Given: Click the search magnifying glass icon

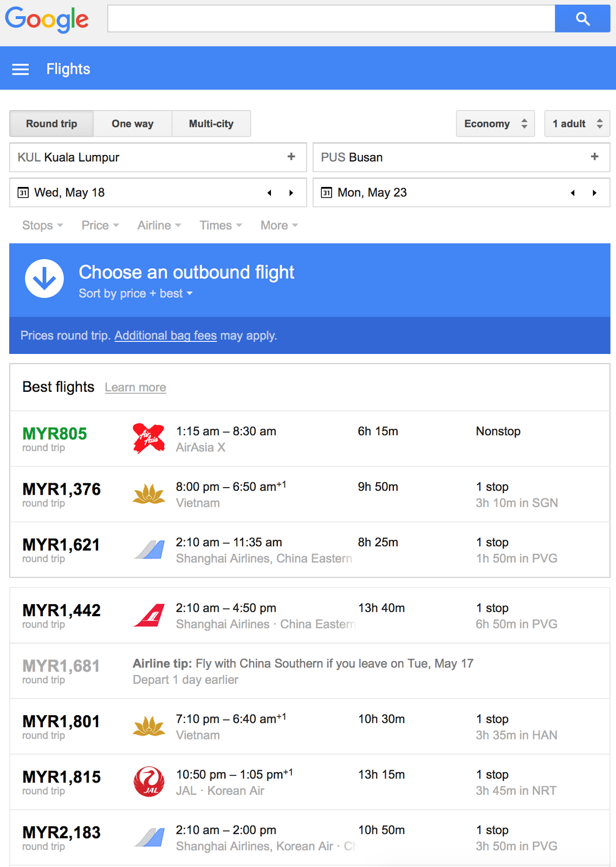Looking at the screenshot, I should pyautogui.click(x=582, y=18).
